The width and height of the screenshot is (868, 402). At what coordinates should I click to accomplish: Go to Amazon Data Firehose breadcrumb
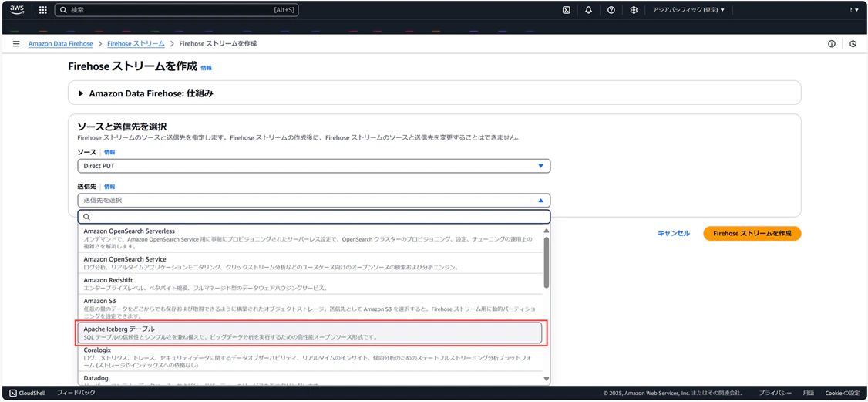61,43
